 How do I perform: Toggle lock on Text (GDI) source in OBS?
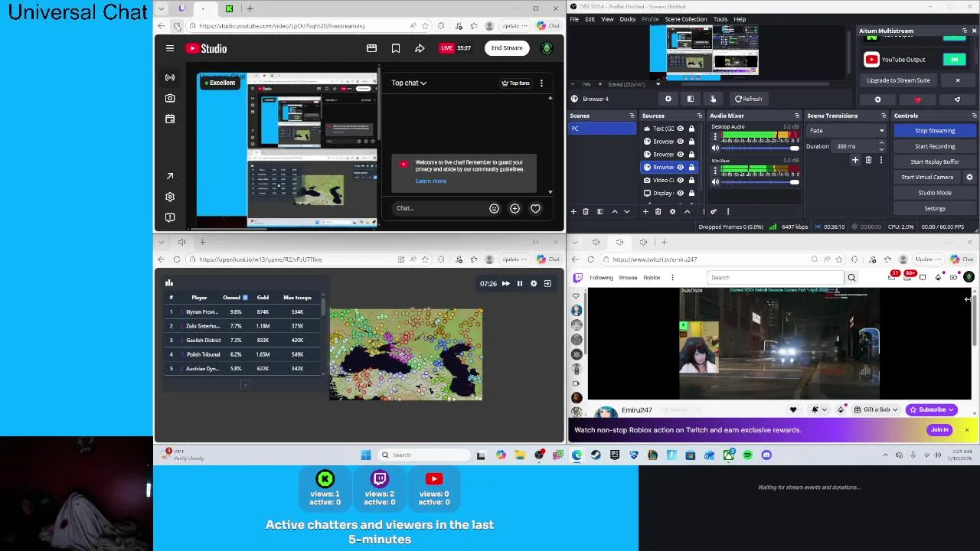[x=691, y=129]
